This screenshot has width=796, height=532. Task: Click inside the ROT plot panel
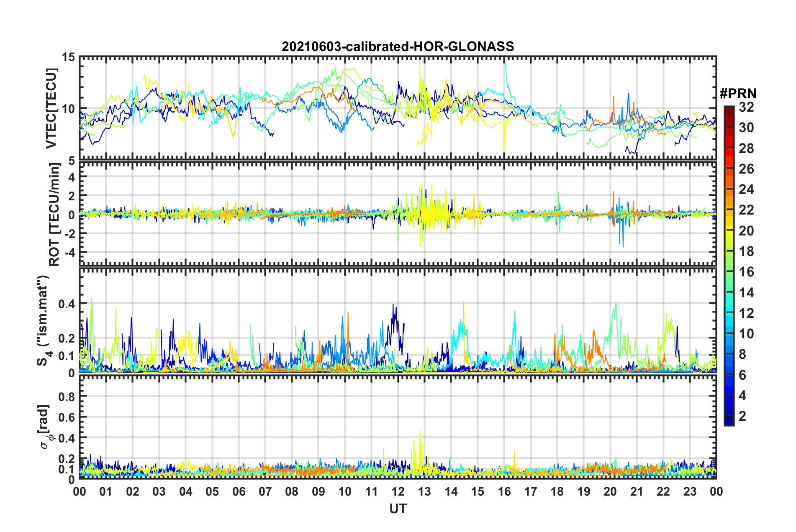point(398,214)
